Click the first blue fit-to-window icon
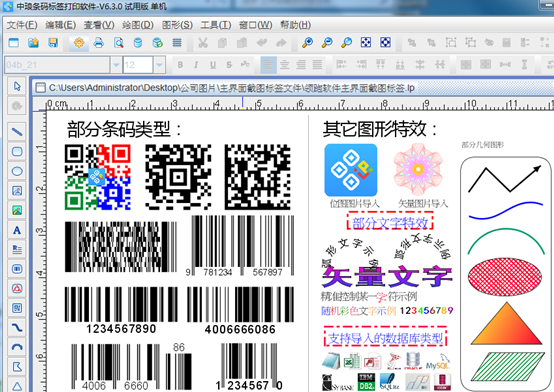 [366, 43]
